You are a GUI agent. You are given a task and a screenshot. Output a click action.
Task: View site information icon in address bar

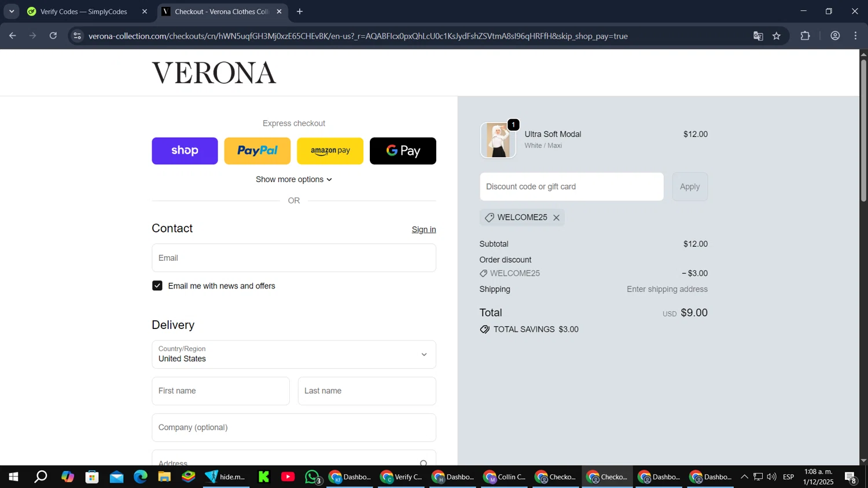78,36
